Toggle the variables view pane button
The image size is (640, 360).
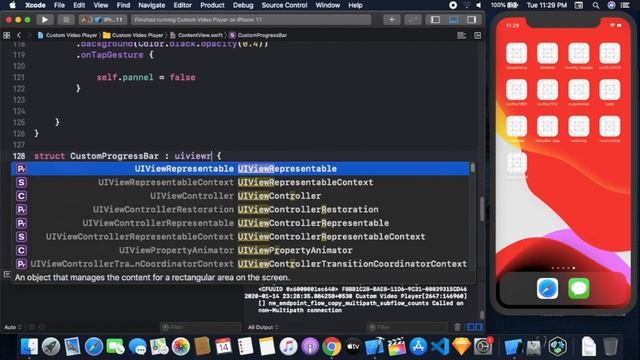(471, 327)
